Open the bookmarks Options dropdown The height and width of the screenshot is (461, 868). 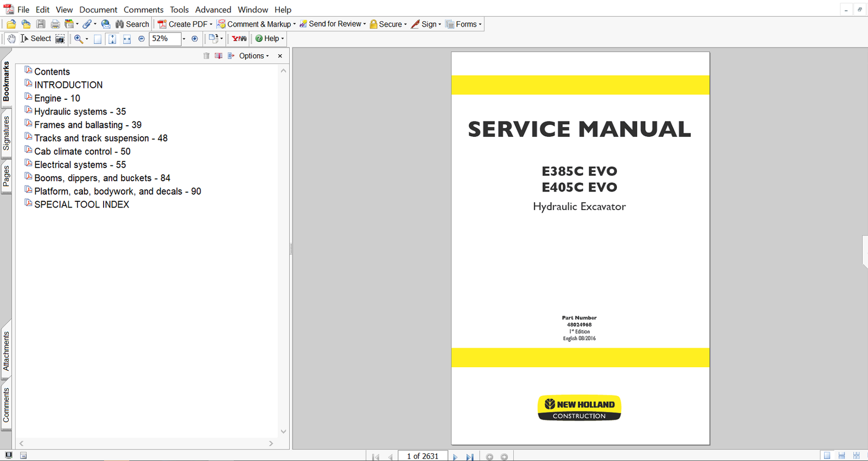pos(254,56)
